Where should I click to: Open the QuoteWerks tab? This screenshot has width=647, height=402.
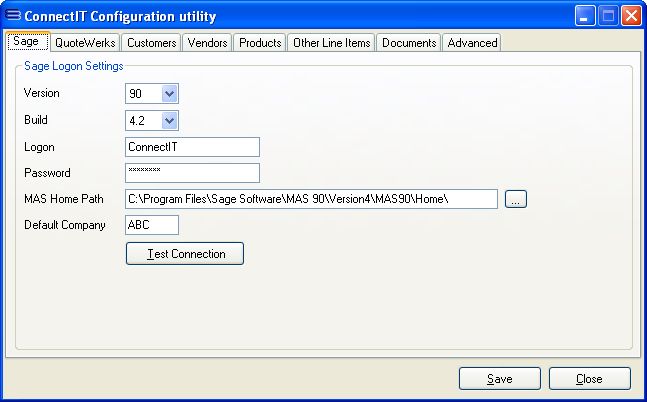(85, 43)
